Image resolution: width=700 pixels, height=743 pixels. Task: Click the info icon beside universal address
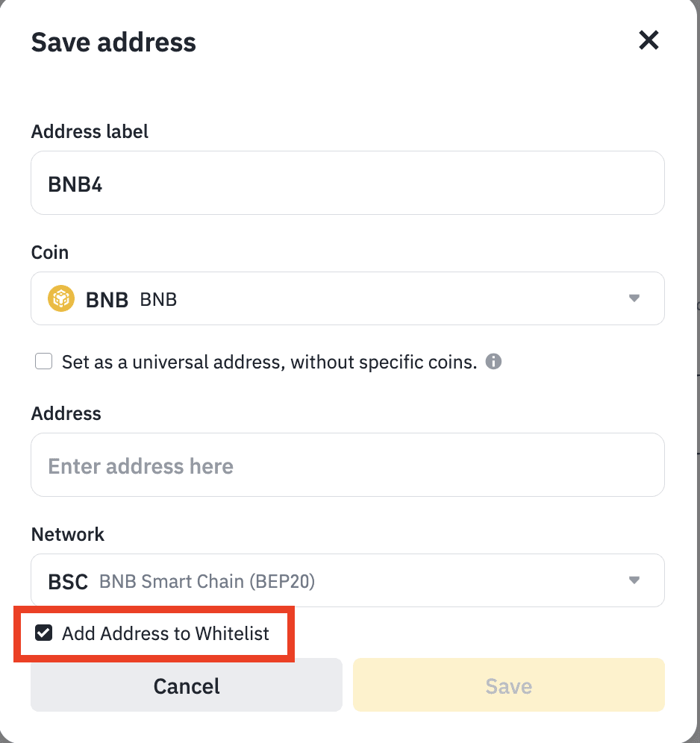[x=493, y=362]
